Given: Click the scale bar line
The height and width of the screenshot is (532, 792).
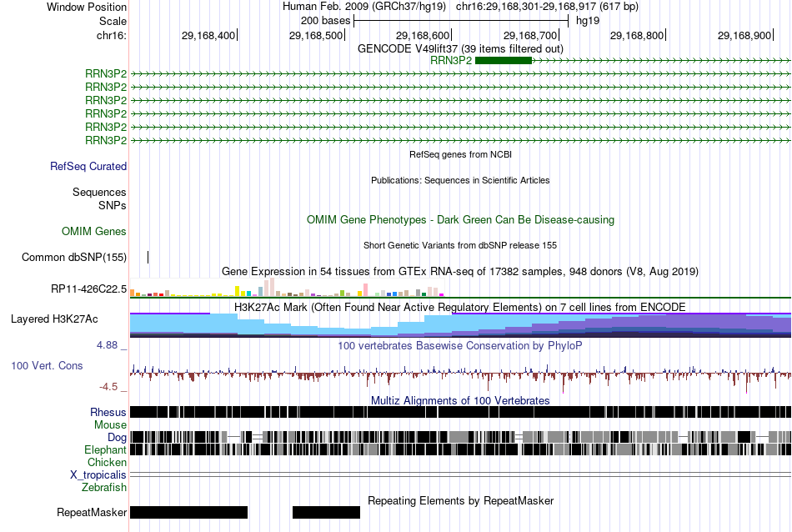Looking at the screenshot, I should [x=461, y=21].
